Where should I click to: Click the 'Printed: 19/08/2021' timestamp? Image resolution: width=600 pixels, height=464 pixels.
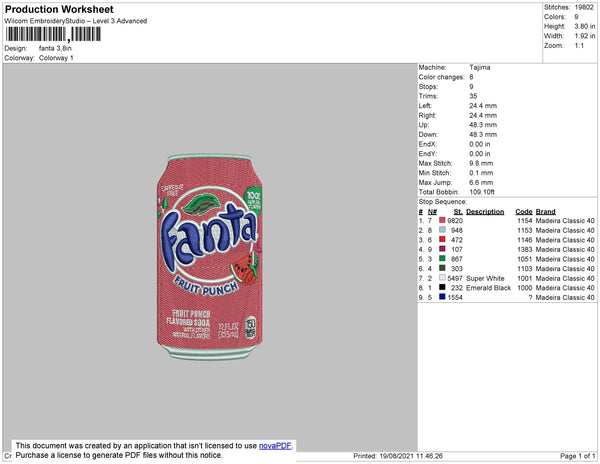[398, 456]
